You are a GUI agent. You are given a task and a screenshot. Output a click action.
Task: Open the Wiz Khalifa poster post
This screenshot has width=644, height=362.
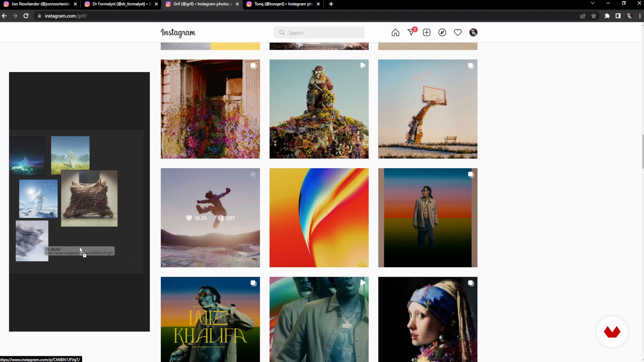[x=210, y=319]
